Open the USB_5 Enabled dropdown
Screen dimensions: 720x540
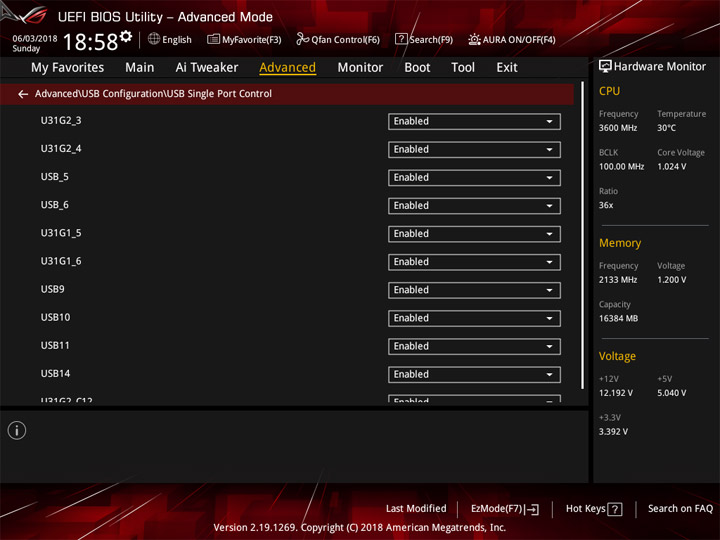(x=474, y=178)
